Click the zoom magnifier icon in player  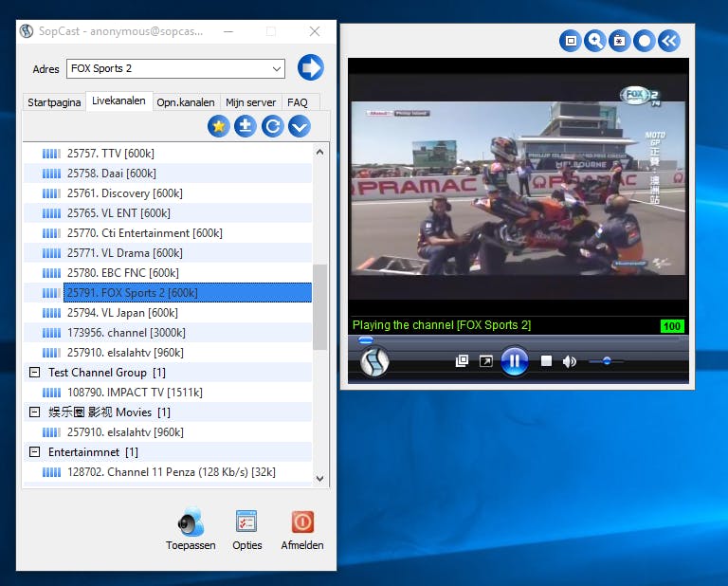(x=594, y=41)
